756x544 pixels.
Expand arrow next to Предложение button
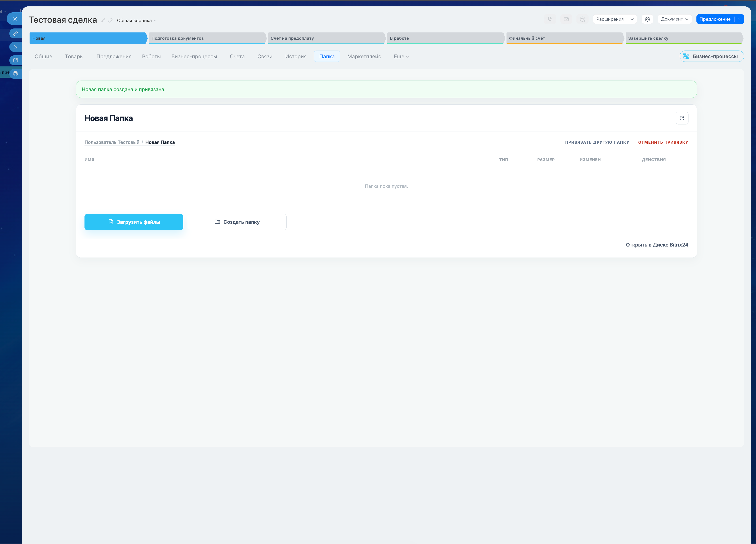[739, 19]
